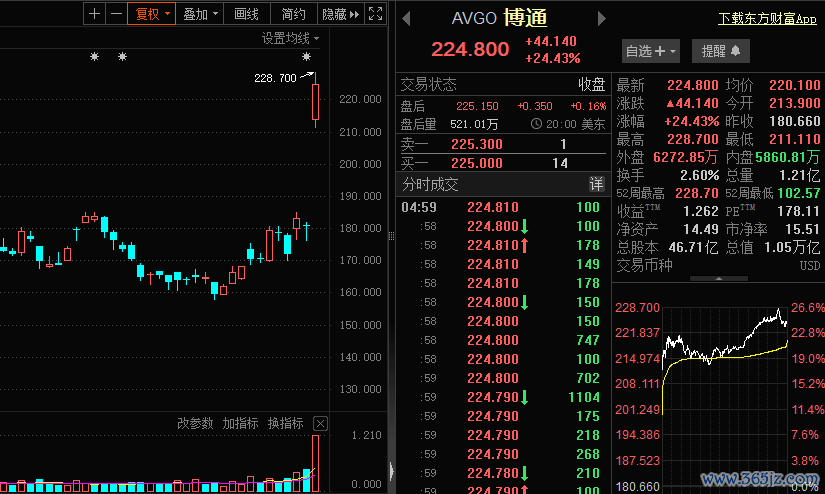Collapse quote details with small up arrow
The width and height of the screenshot is (825, 494).
[719, 278]
